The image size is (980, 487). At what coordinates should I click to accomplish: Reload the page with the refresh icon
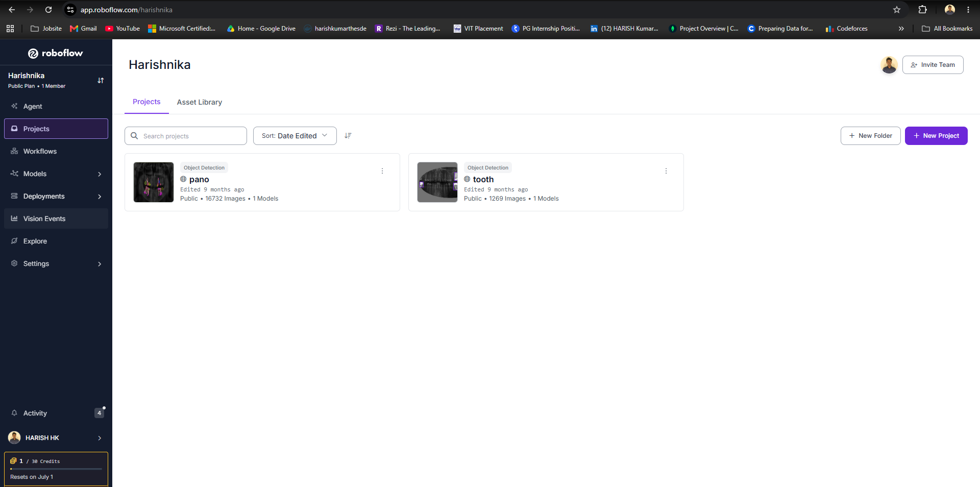(x=48, y=10)
